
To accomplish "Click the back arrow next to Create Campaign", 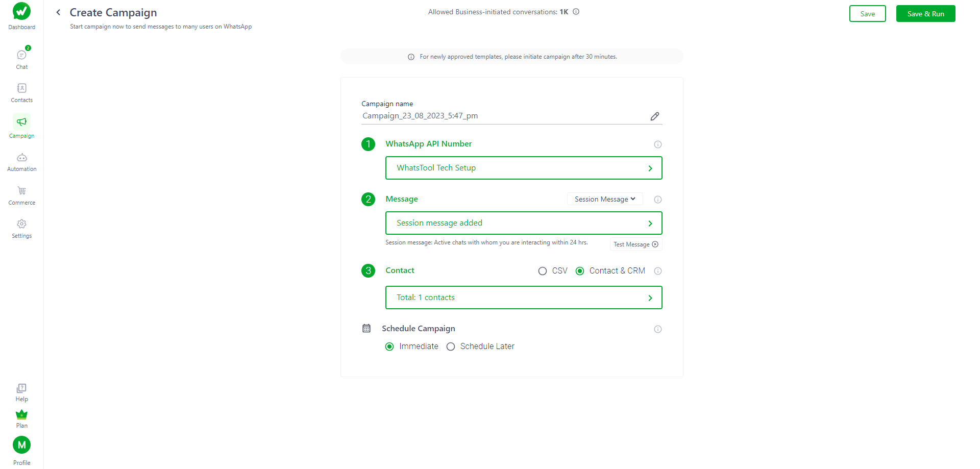I will point(58,12).
